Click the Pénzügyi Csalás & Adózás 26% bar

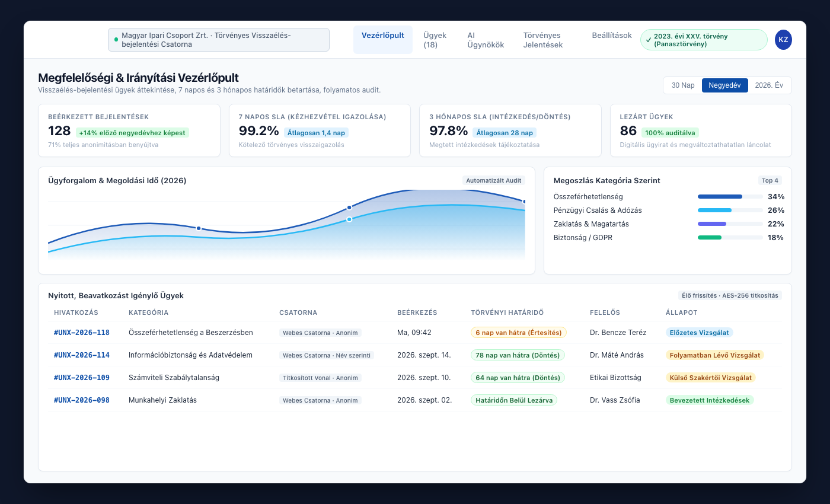tap(730, 210)
